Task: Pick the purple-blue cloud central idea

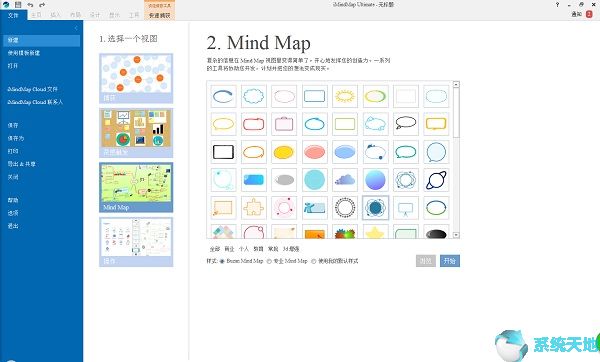Action: (345, 180)
